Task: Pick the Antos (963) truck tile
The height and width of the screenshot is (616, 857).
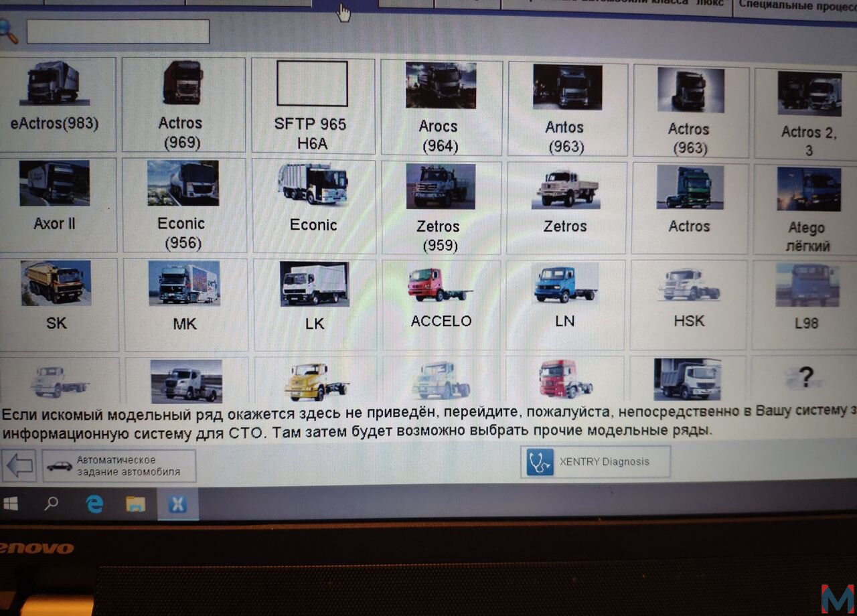Action: point(568,108)
